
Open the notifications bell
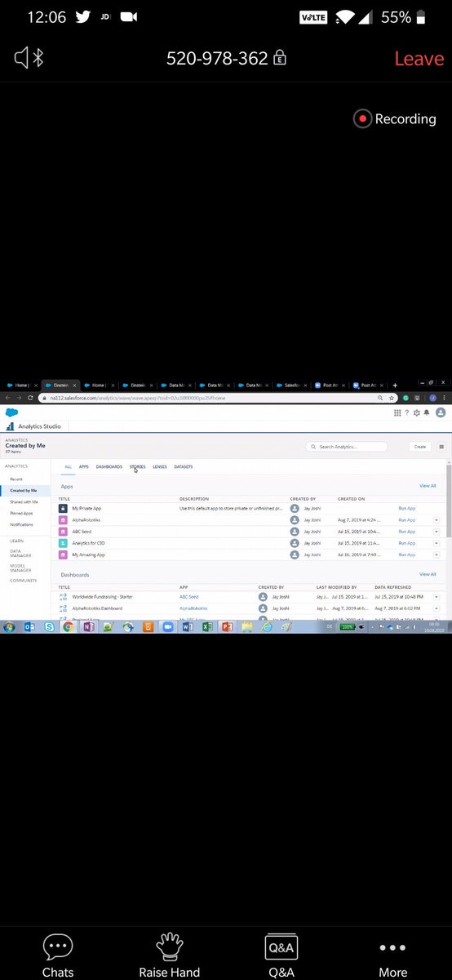coord(427,412)
